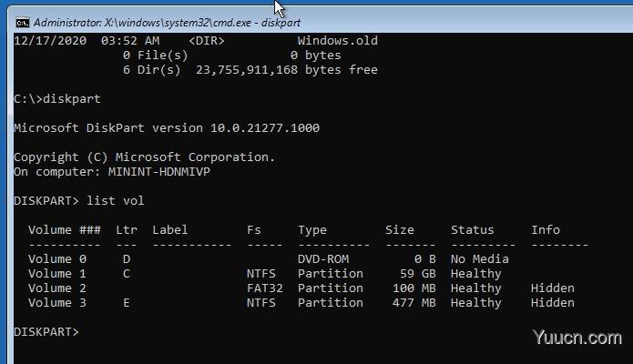Screen dimensions: 633x364
Task: Click 'Volume 2' row label
Action: pos(56,288)
